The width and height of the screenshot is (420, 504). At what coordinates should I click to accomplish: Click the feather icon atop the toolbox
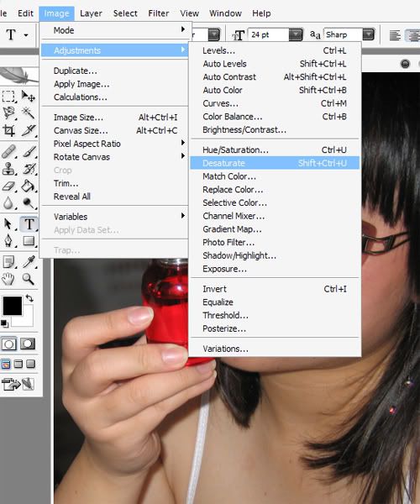pyautogui.click(x=18, y=76)
